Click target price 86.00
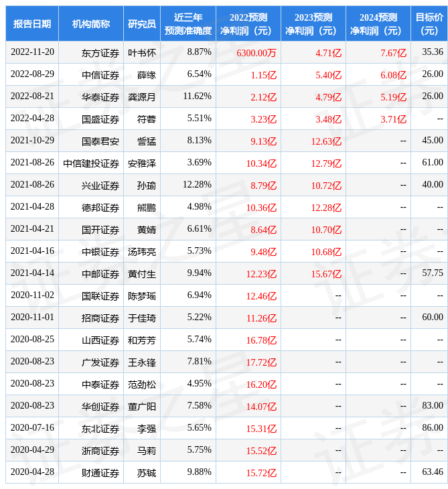448x489 pixels. point(433,427)
